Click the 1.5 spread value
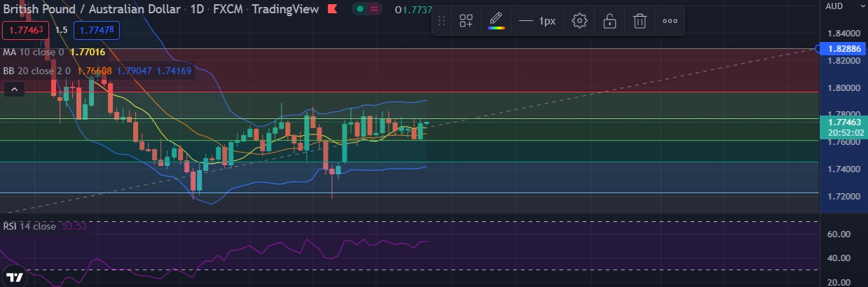This screenshot has width=868, height=287. (62, 30)
